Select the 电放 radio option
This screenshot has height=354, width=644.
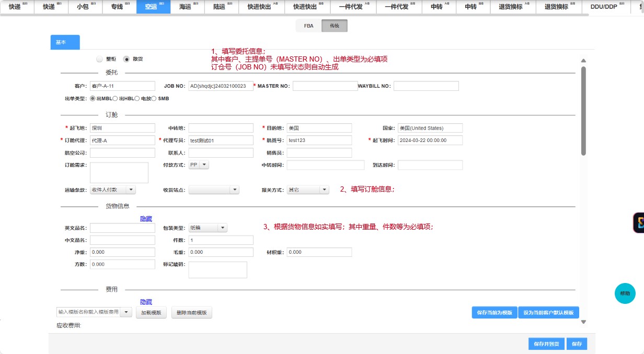coord(137,98)
